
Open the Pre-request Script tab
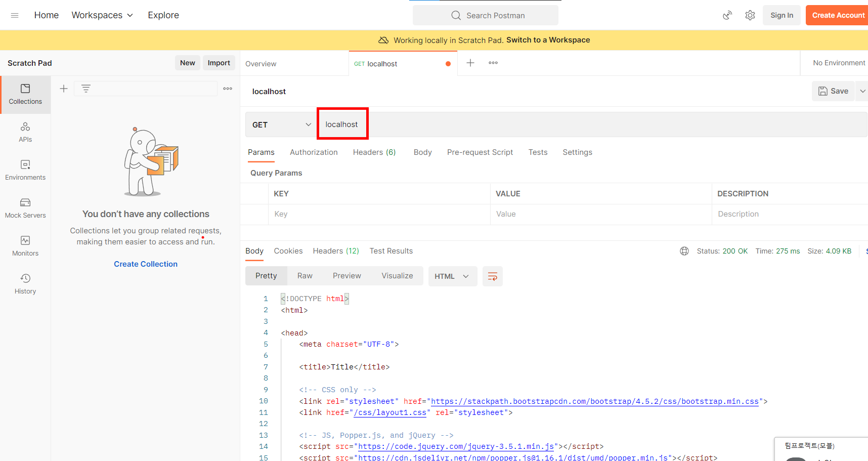pos(480,152)
